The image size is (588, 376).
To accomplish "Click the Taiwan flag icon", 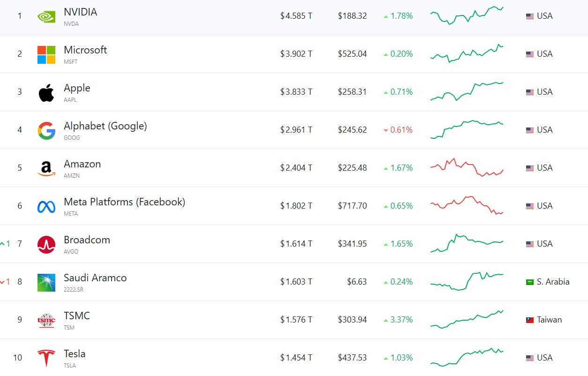I will pyautogui.click(x=530, y=320).
